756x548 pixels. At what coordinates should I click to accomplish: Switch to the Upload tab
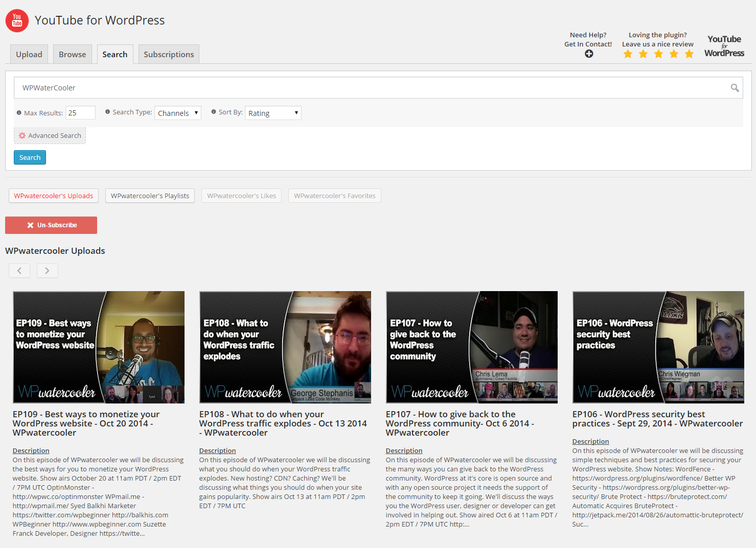point(29,54)
